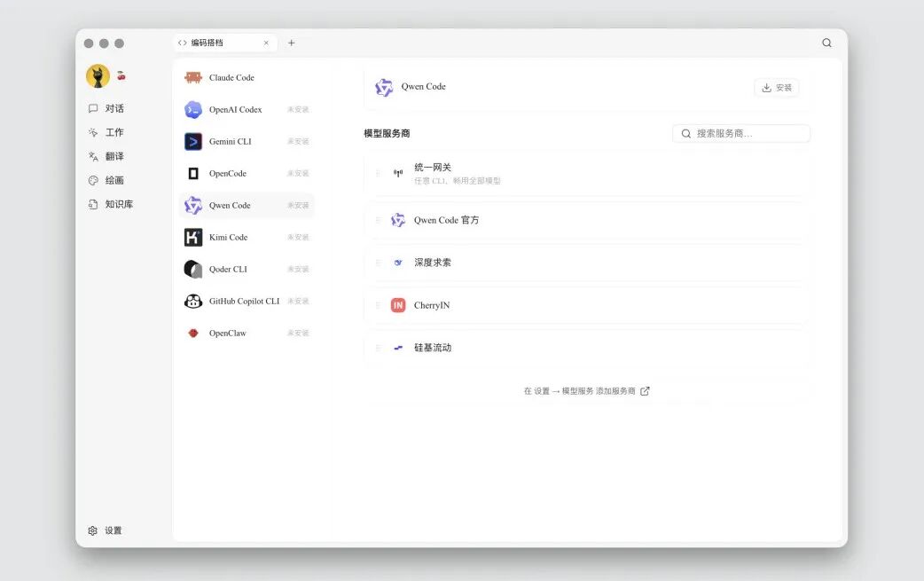Click the 硅基流动 logo icon
This screenshot has width=924, height=581.
pyautogui.click(x=398, y=348)
